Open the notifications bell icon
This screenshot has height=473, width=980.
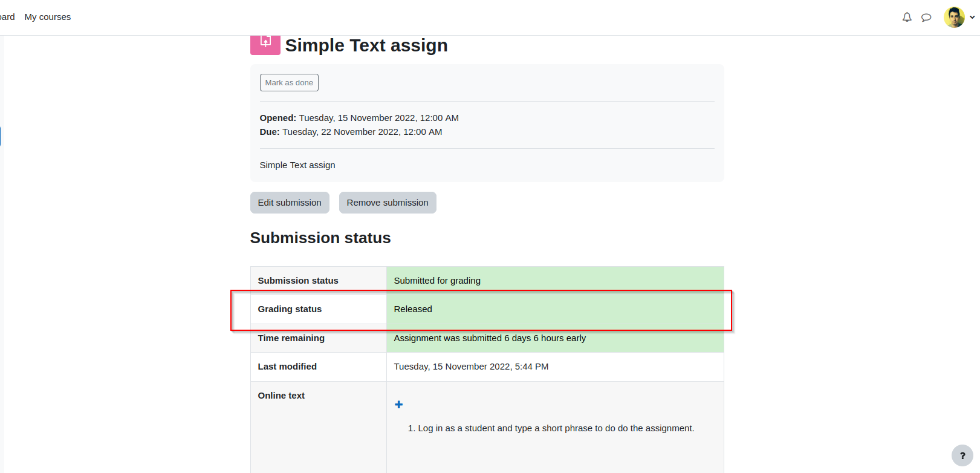point(907,17)
